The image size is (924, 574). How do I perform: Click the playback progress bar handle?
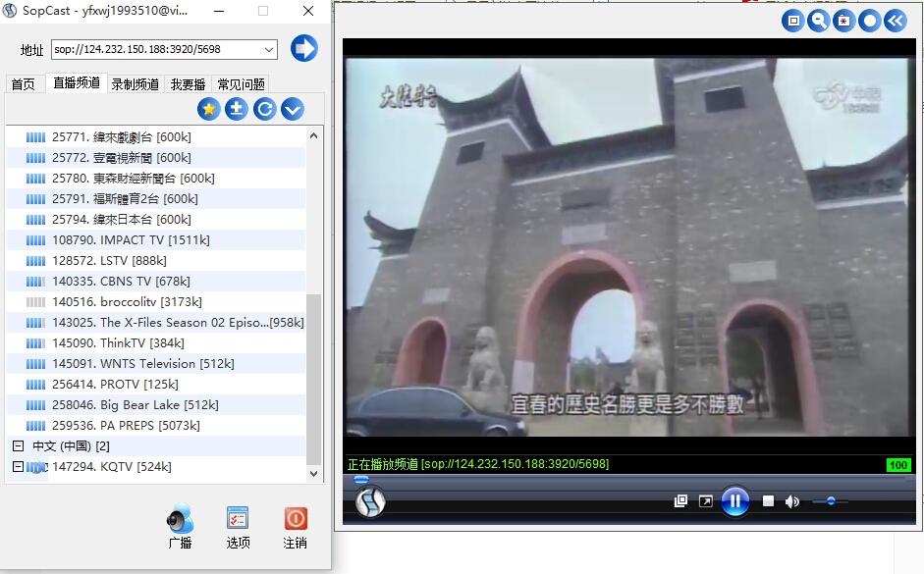pos(361,479)
